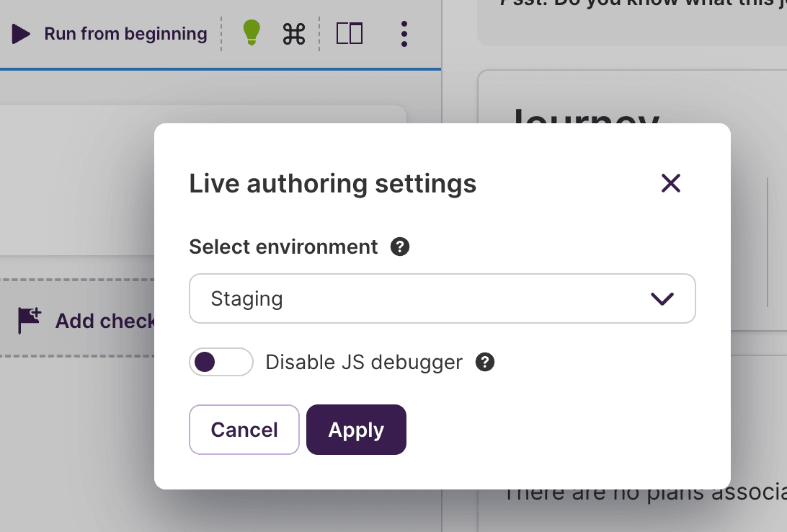This screenshot has width=787, height=532.
Task: Enable the Disable JS debugger toggle
Action: [x=221, y=362]
